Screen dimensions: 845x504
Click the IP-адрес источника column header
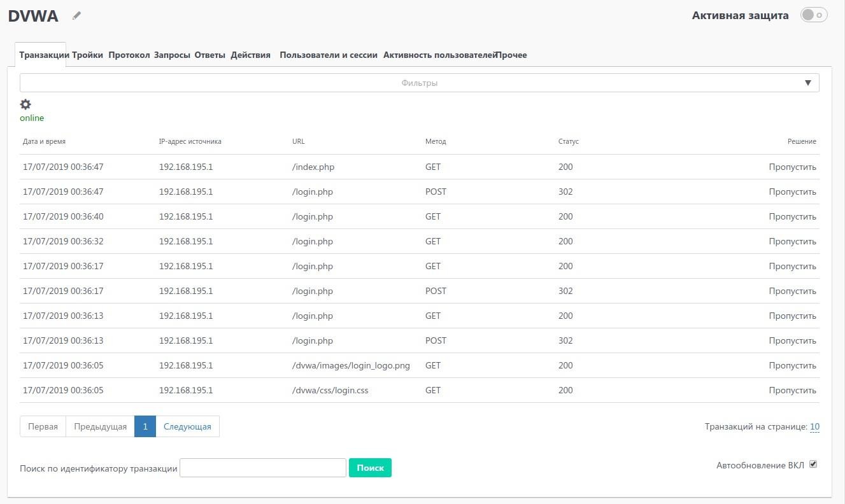[x=190, y=141]
